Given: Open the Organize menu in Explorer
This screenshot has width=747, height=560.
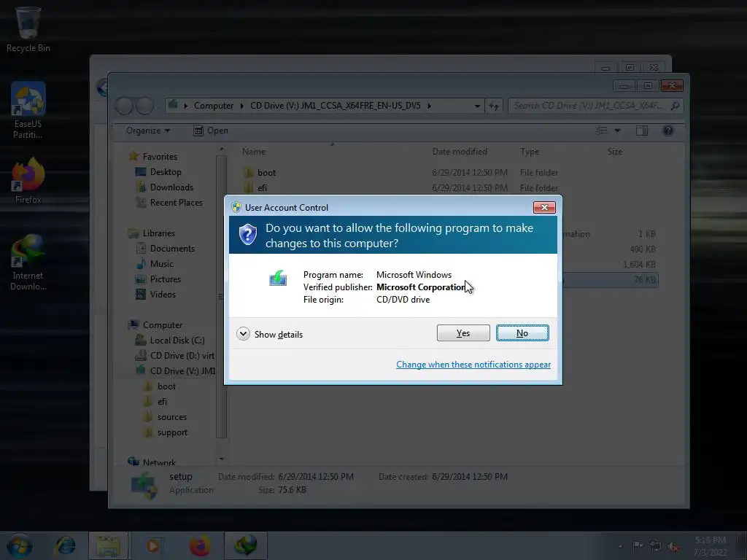Looking at the screenshot, I should [147, 131].
